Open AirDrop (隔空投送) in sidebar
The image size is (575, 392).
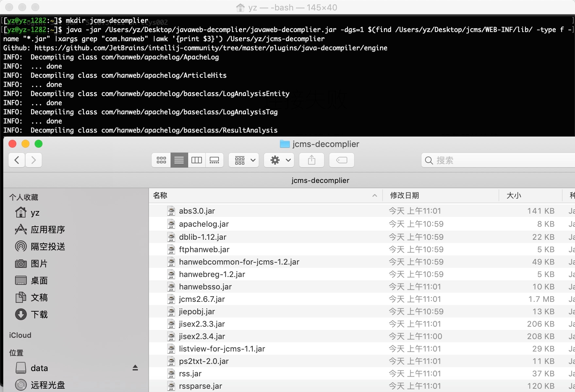[x=47, y=247]
